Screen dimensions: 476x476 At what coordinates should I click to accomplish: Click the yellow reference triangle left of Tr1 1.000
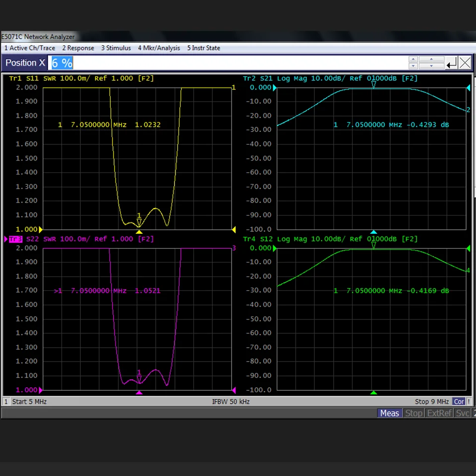click(41, 229)
